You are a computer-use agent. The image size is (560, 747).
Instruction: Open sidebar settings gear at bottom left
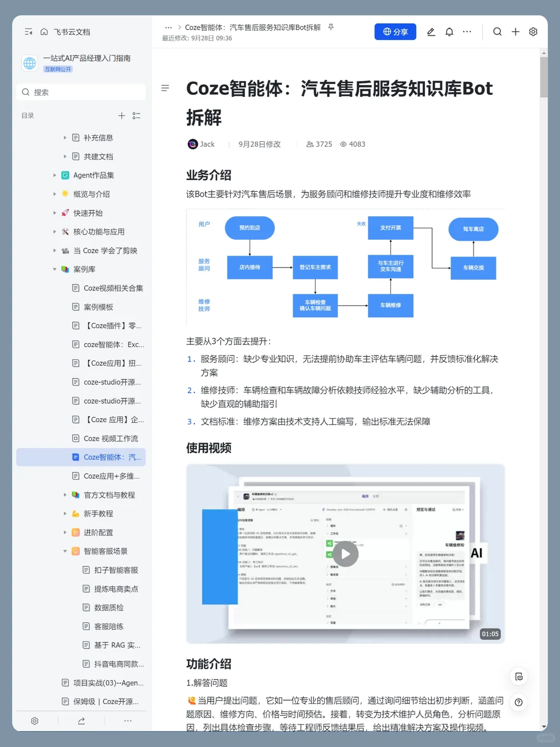click(35, 721)
